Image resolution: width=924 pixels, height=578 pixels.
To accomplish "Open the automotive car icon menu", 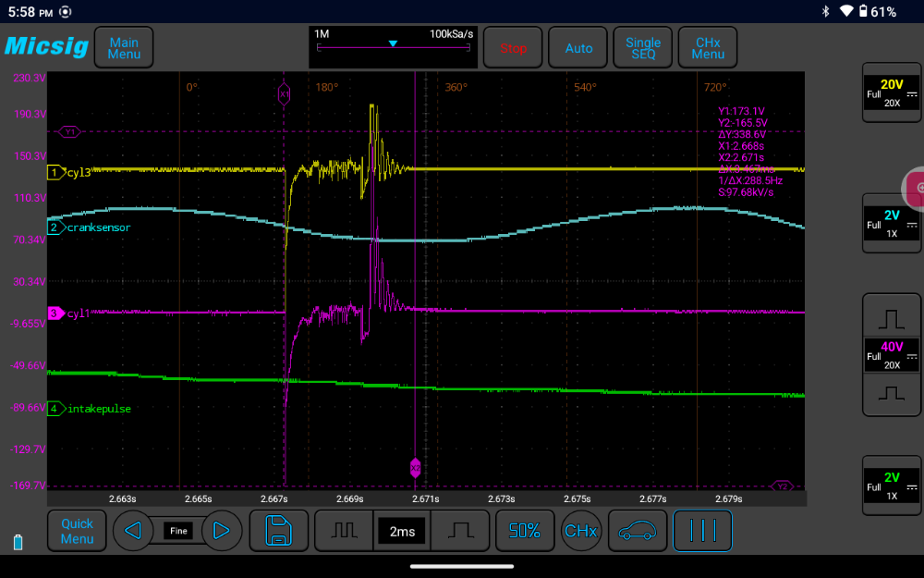I will (639, 531).
